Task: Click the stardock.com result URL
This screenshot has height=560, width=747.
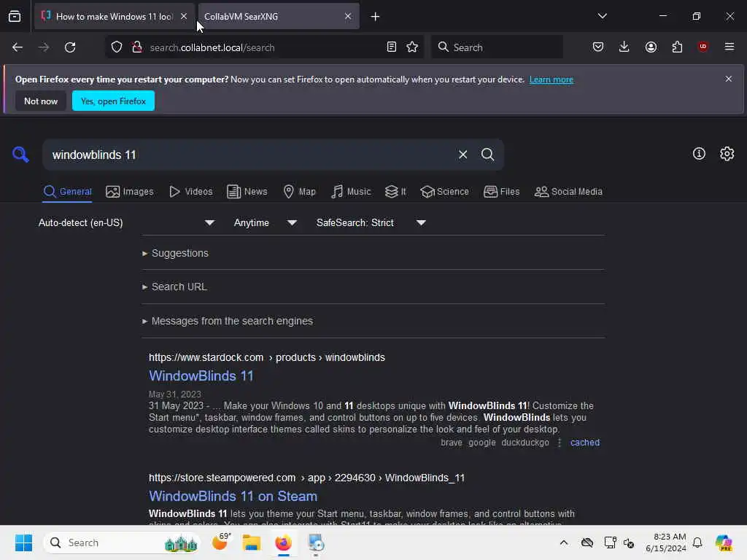Action: pyautogui.click(x=267, y=357)
